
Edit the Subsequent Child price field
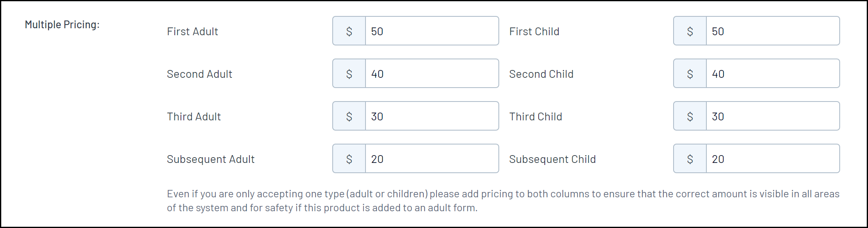[x=772, y=159]
